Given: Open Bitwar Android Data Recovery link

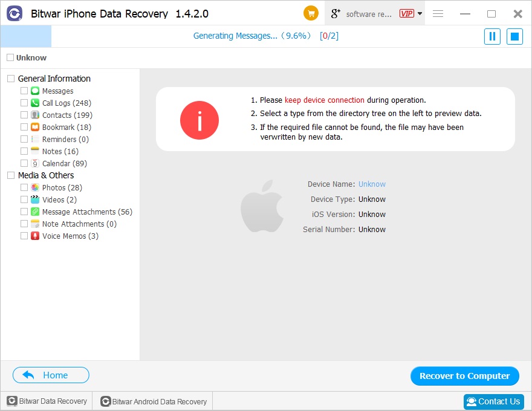Looking at the screenshot, I should [154, 401].
